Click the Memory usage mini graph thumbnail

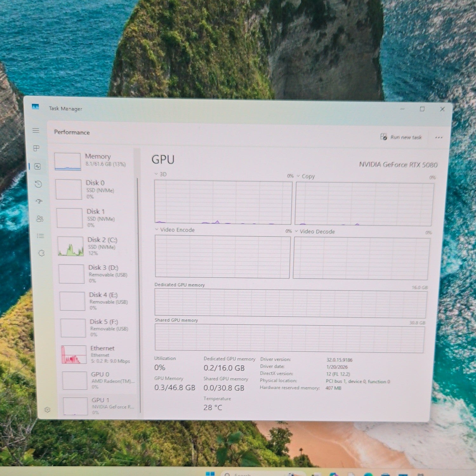point(67,162)
